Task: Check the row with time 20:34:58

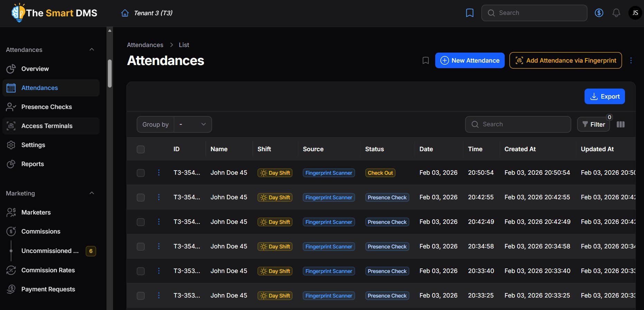Action: click(141, 247)
